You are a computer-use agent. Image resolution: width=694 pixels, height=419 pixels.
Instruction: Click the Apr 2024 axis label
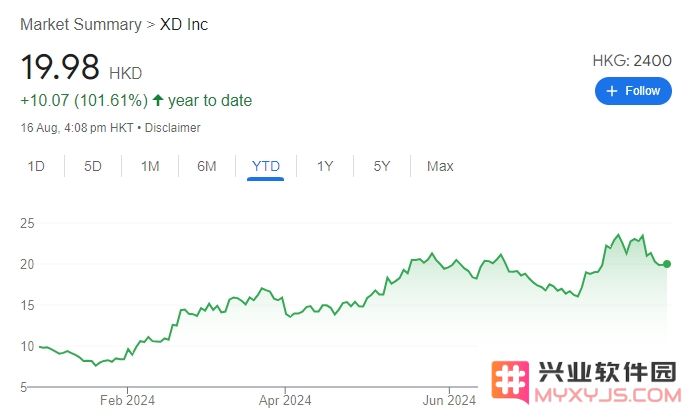click(x=285, y=400)
